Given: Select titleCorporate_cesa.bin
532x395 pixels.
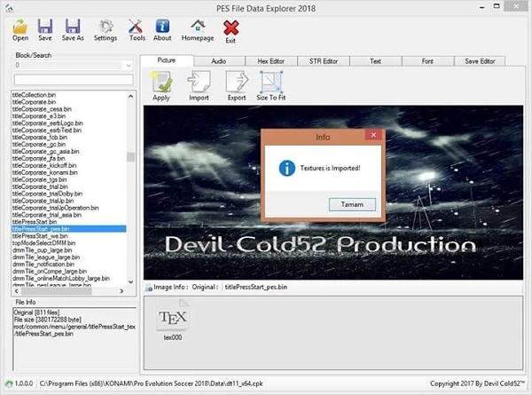Looking at the screenshot, I should [x=42, y=109].
